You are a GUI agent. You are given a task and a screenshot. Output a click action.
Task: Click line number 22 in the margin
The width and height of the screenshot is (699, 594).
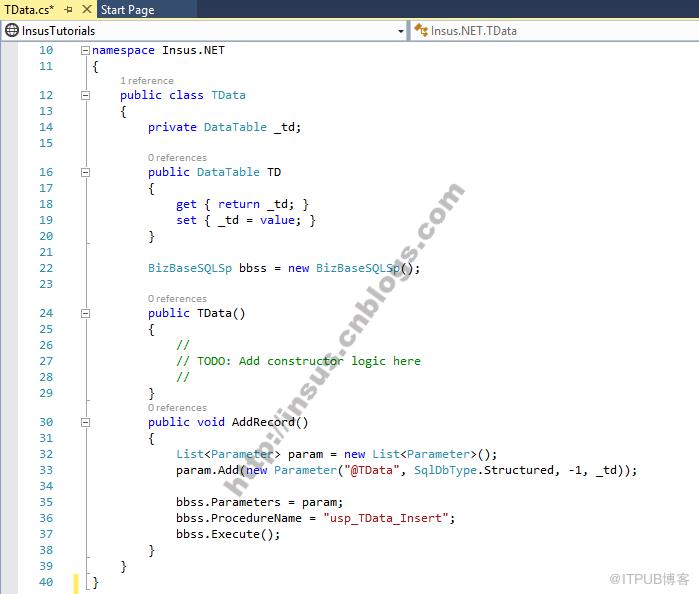coord(46,268)
